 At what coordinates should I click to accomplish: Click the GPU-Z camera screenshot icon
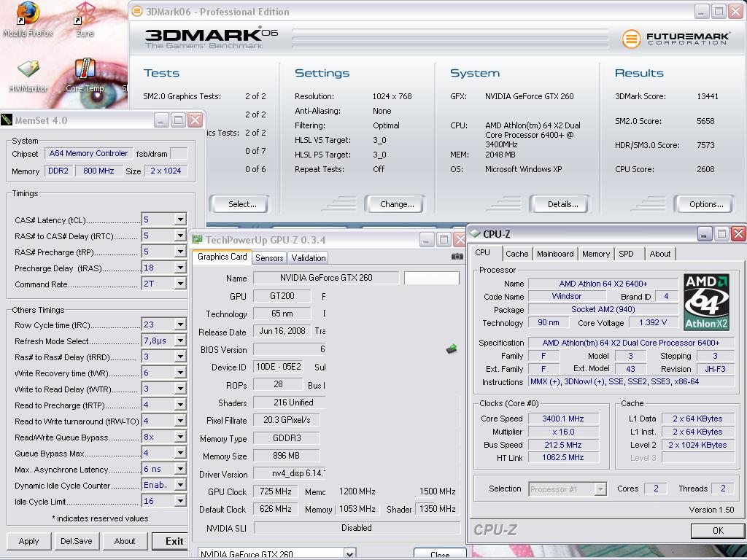coord(457,257)
